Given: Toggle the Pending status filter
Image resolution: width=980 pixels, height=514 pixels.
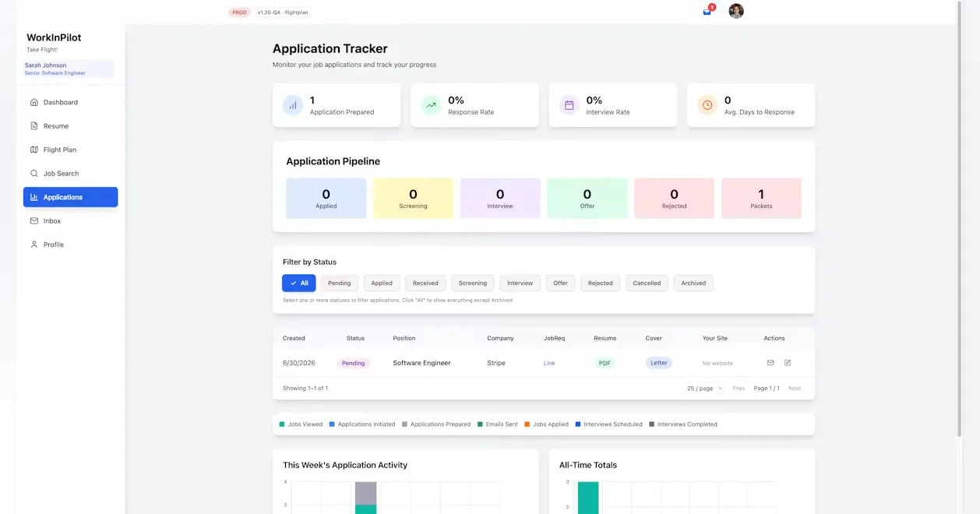Looking at the screenshot, I should [x=339, y=283].
